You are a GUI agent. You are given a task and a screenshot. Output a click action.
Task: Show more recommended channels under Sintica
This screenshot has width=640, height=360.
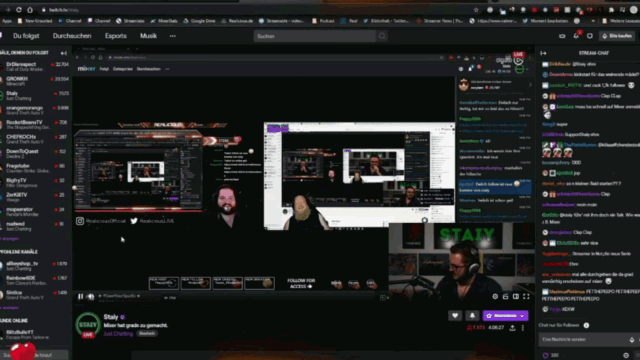pyautogui.click(x=9, y=308)
